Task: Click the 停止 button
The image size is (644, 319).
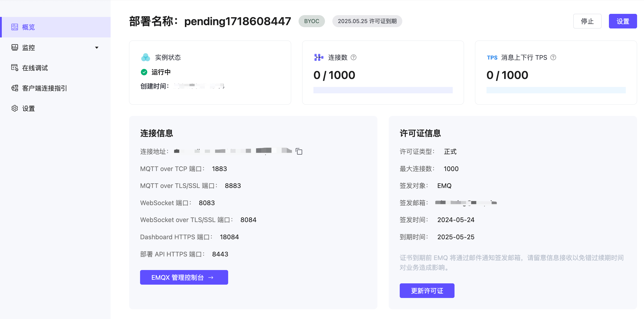Action: click(587, 21)
